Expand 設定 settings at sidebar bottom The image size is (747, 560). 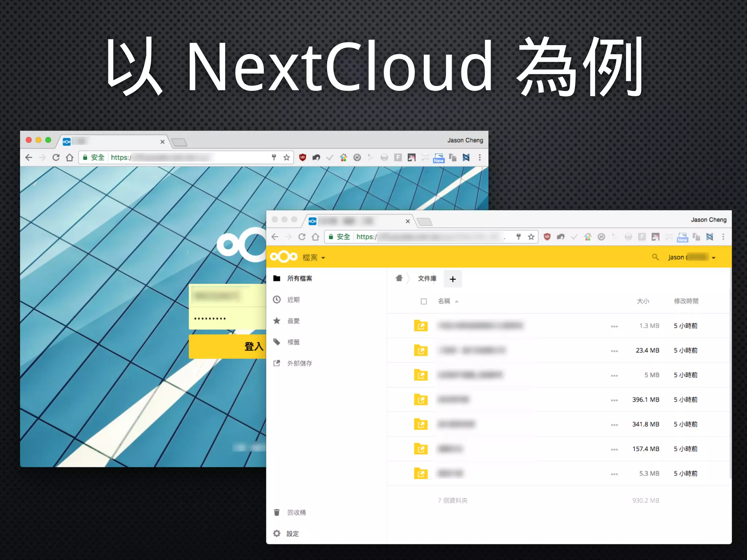tap(293, 533)
